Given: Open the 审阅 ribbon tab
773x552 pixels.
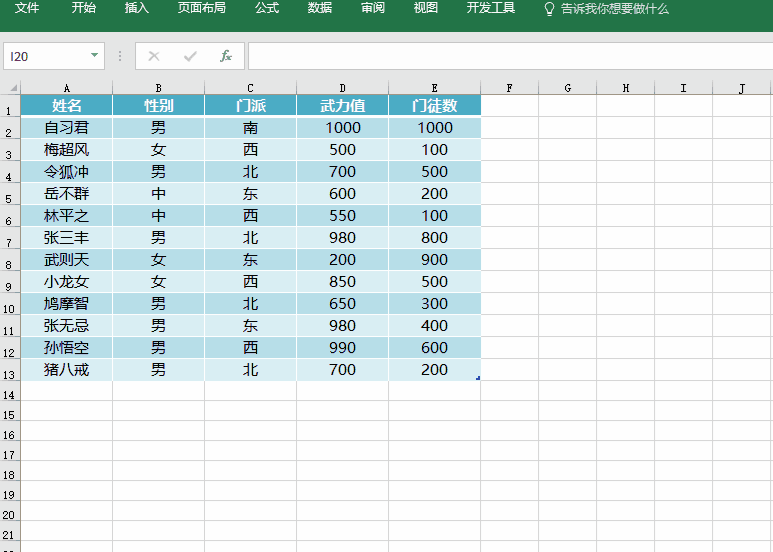Looking at the screenshot, I should 373,8.
